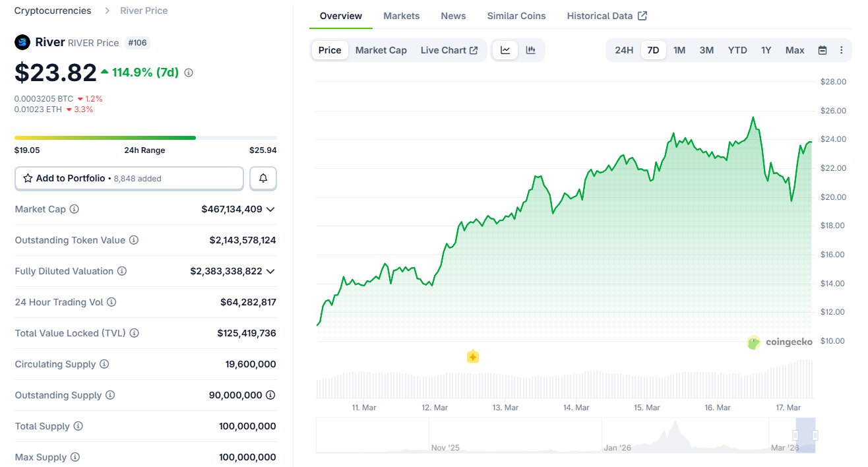This screenshot has width=868, height=467.
Task: Open the chart more options menu
Action: point(841,50)
